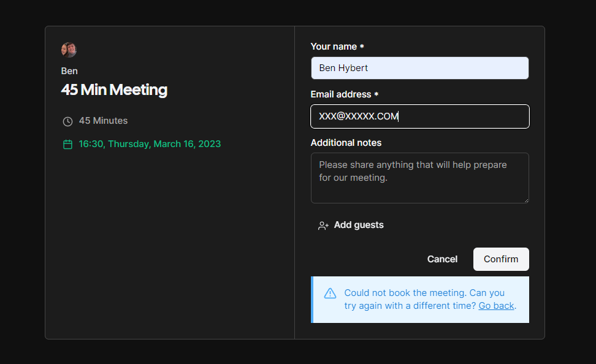
Task: Click the "45 Minutes" duration text
Action: pos(104,121)
